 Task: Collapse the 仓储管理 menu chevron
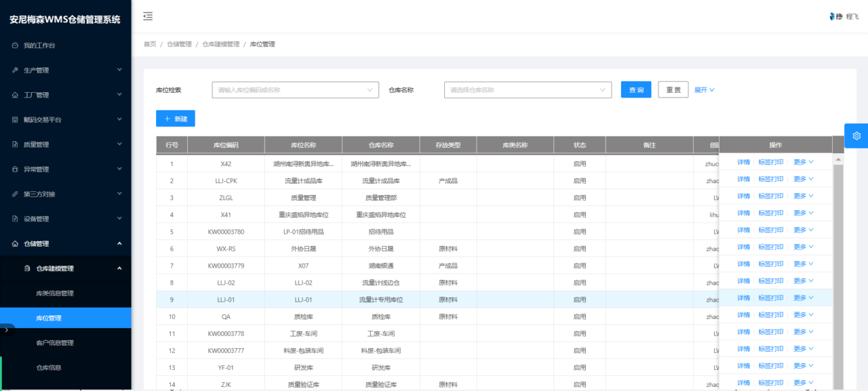point(119,243)
